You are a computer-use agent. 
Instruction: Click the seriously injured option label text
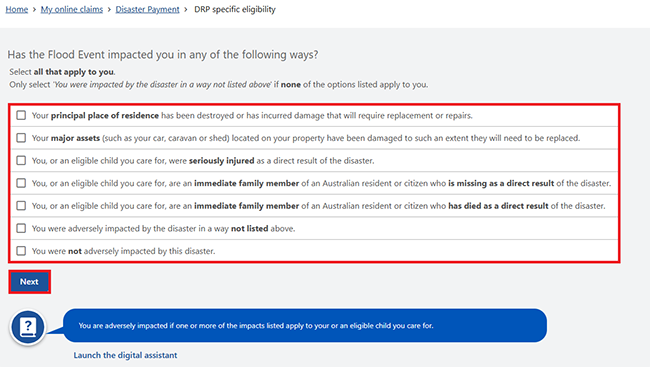(x=203, y=160)
